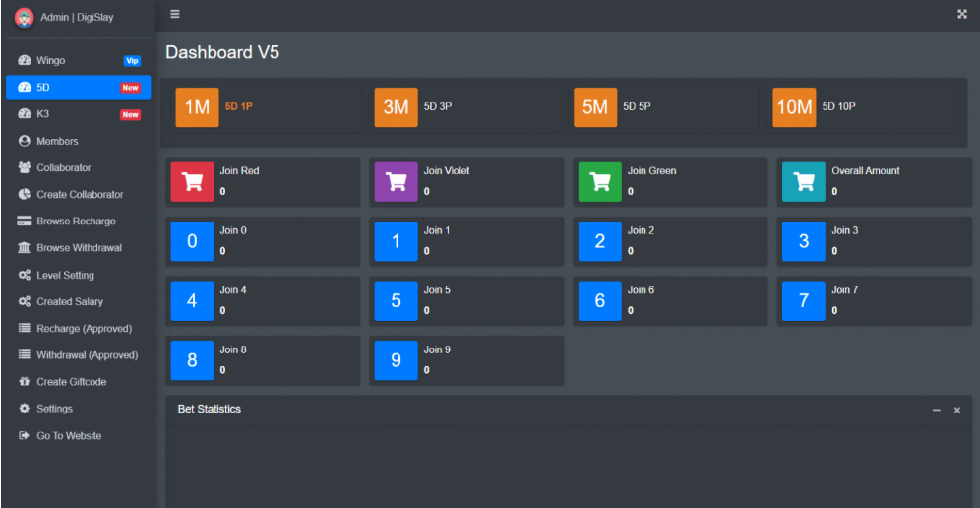Click the purple Join Violet cart icon
The image size is (980, 508).
click(396, 181)
